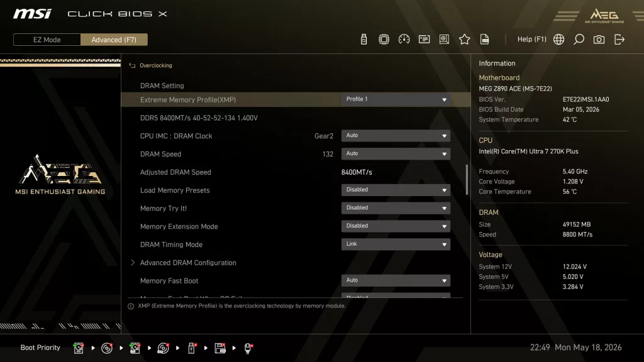Open the overclocking speedometer icon
This screenshot has width=644, height=362.
point(404,40)
